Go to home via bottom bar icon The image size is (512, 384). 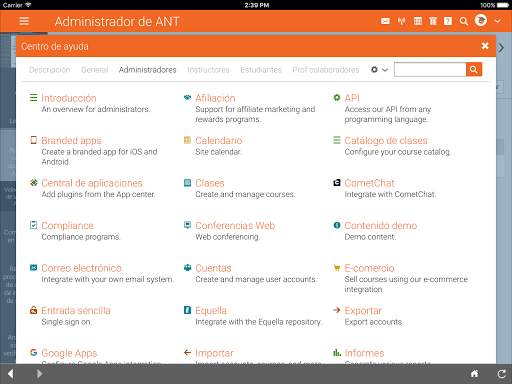coord(474,374)
